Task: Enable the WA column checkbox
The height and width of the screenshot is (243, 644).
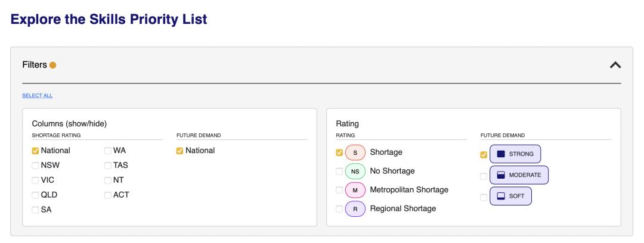Action: 108,151
